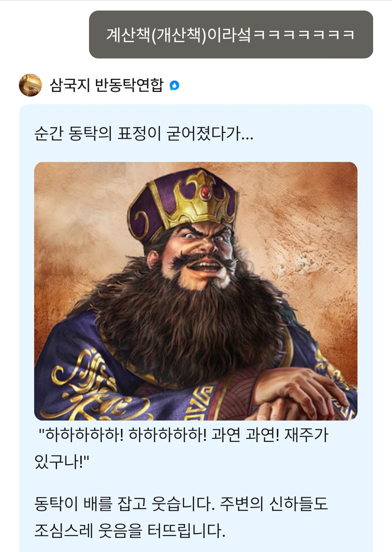Tap the text 있구나!" below the image
This screenshot has width=392, height=552.
(62, 462)
